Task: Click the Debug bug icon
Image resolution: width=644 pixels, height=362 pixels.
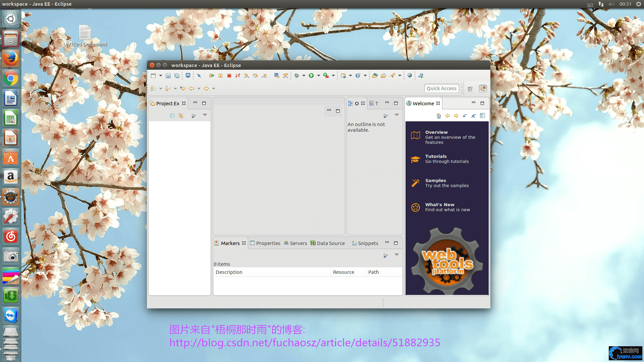Action: [x=297, y=76]
